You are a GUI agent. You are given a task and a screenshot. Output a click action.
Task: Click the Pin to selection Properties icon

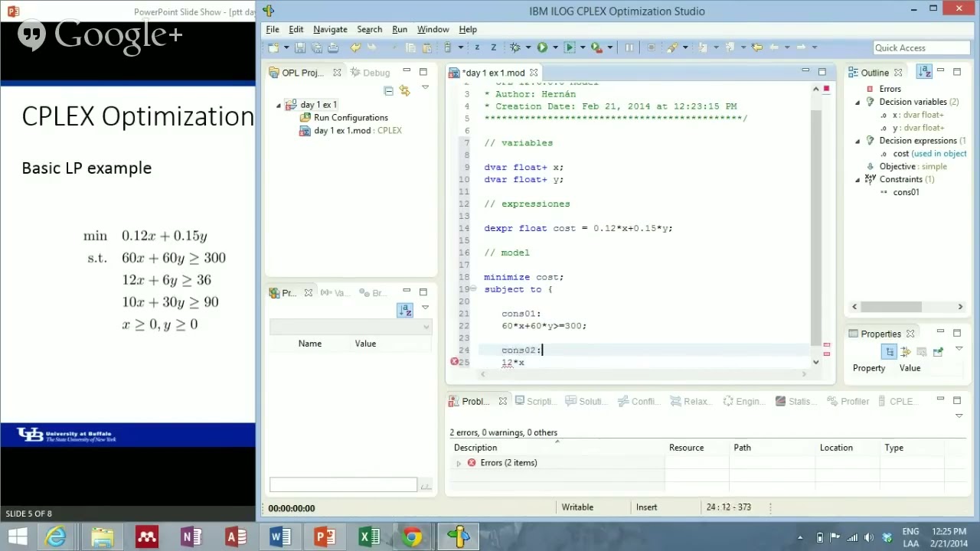pos(938,351)
